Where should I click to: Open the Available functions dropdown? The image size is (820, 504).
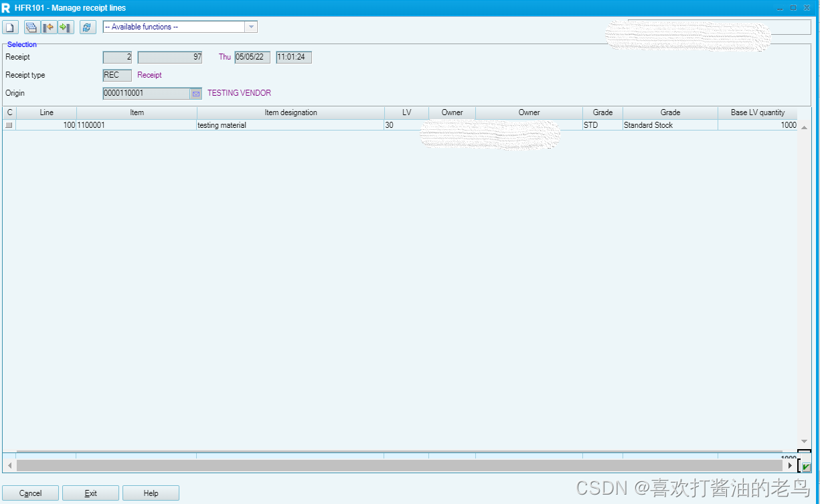[x=251, y=27]
